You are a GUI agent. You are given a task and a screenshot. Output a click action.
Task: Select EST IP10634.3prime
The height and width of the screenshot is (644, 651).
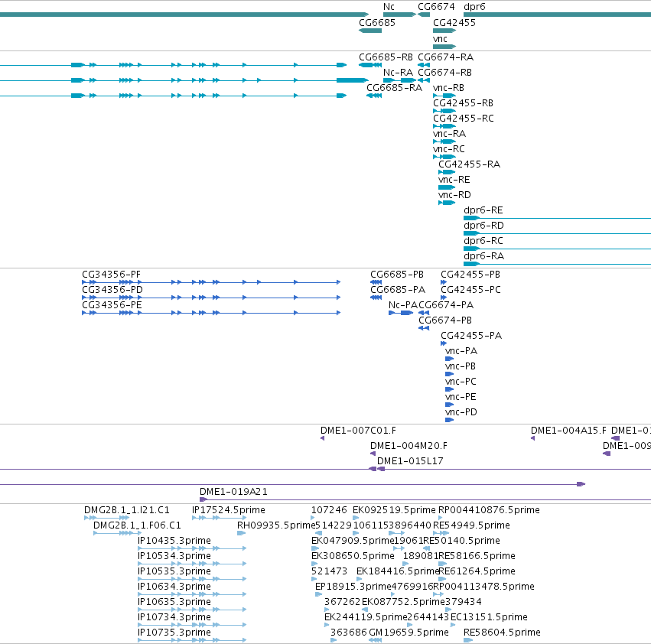click(x=174, y=587)
